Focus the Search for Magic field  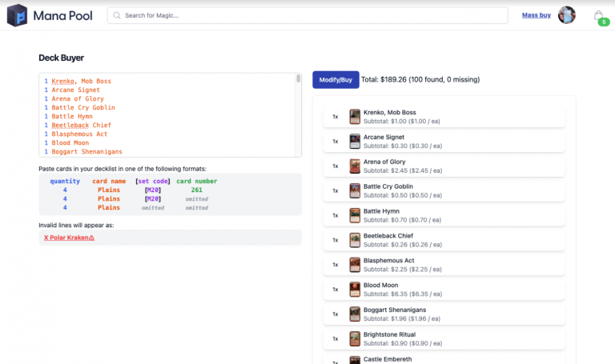tap(312, 15)
